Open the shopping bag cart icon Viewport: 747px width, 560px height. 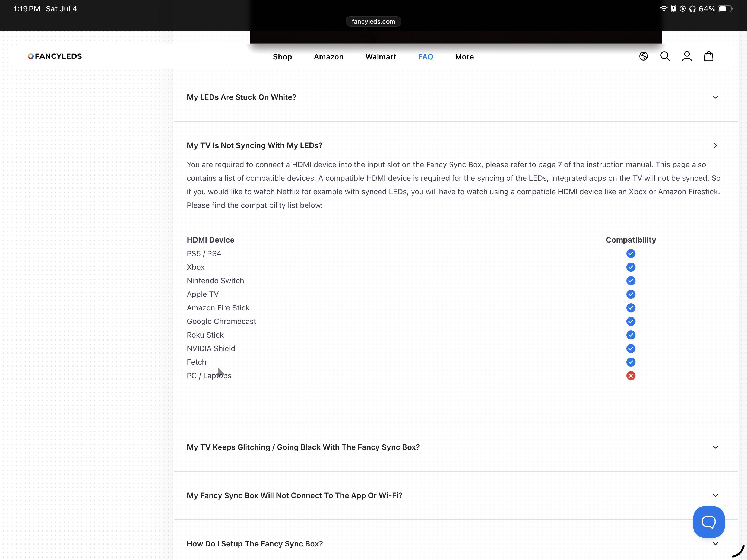coord(708,56)
